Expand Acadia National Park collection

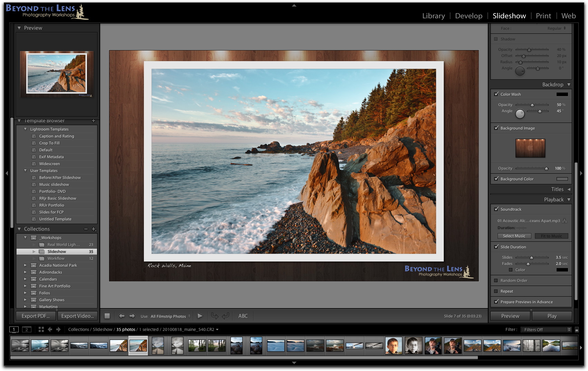click(25, 265)
